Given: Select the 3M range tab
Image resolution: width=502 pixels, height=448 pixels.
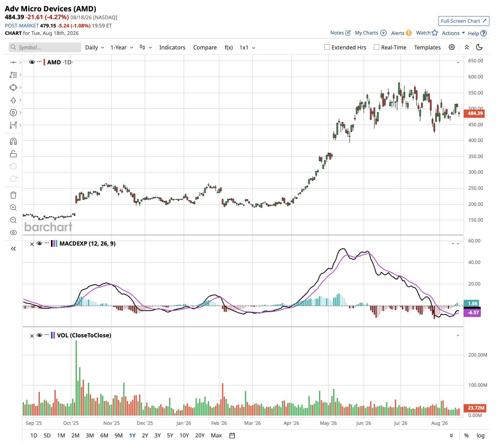Looking at the screenshot, I should point(90,435).
